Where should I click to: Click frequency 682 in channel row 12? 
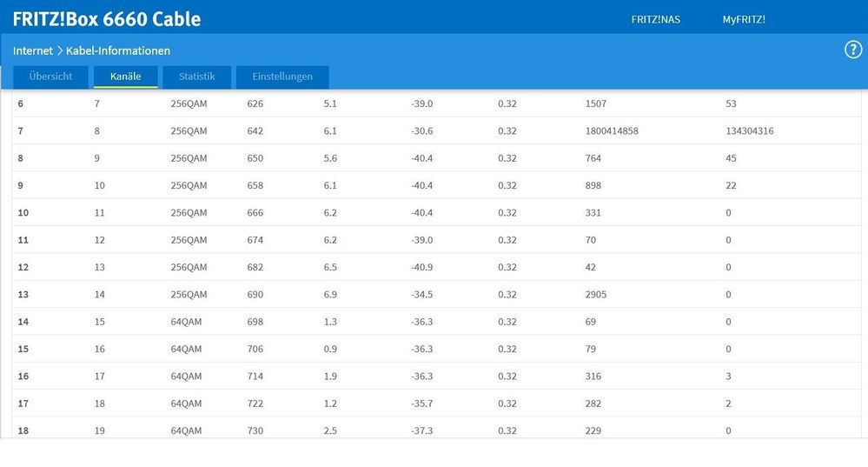(255, 267)
